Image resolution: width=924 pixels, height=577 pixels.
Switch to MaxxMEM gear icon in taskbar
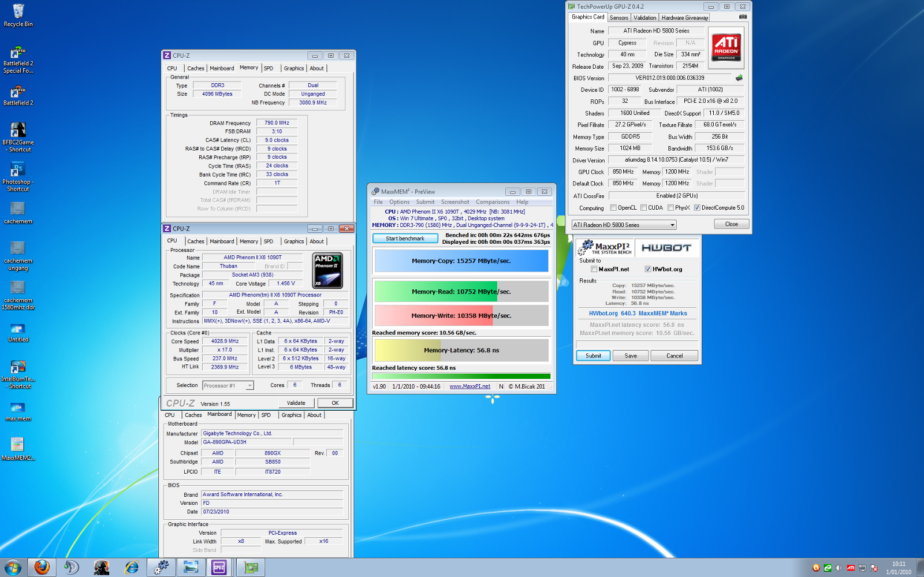161,567
